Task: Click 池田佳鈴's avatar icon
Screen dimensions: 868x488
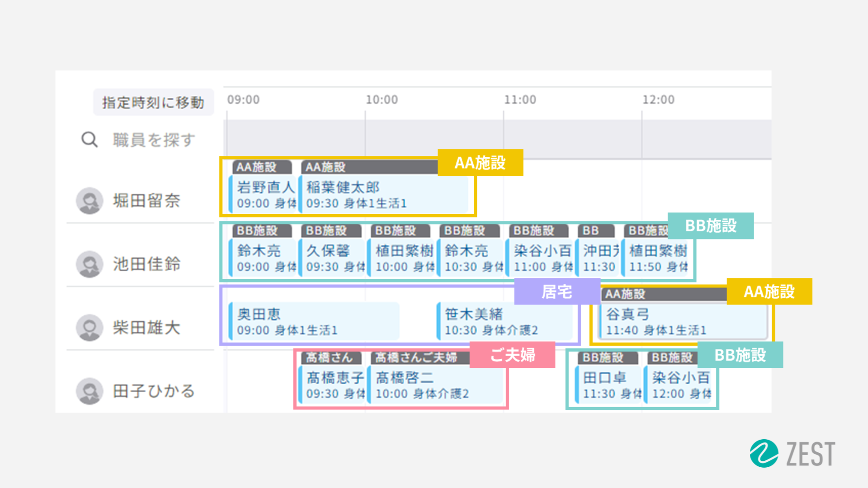Action: point(90,264)
